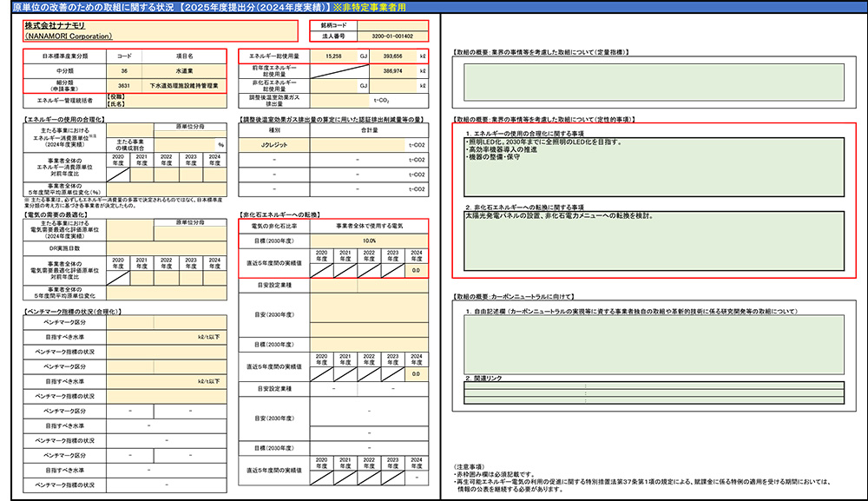Image resolution: width=868 pixels, height=501 pixels.
Task: Click the 2030 target value 10.0%
Action: [369, 241]
